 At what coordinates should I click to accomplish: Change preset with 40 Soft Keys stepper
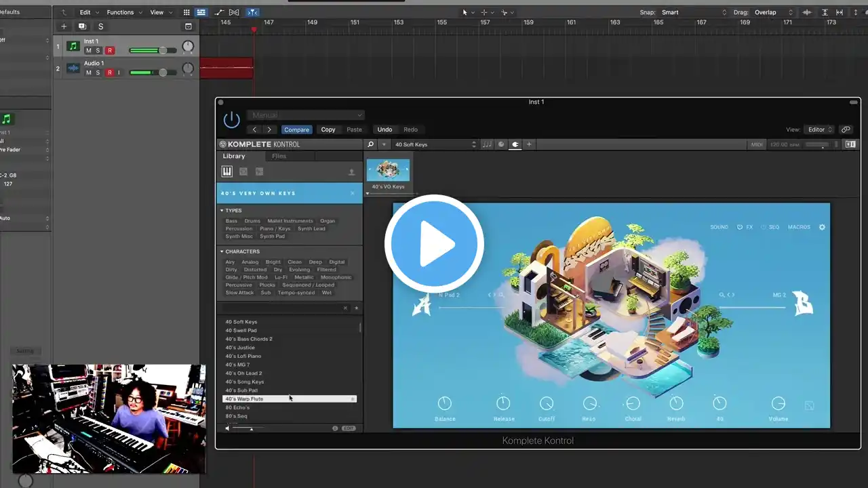[x=474, y=144]
